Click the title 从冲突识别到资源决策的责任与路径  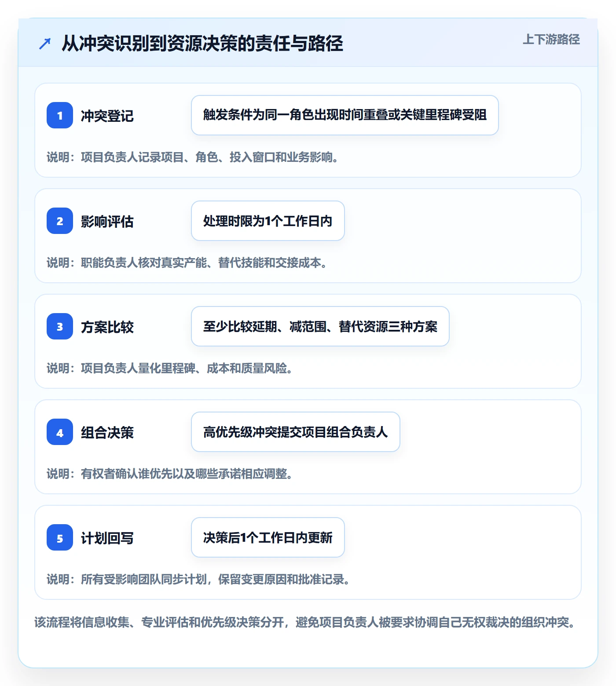202,44
